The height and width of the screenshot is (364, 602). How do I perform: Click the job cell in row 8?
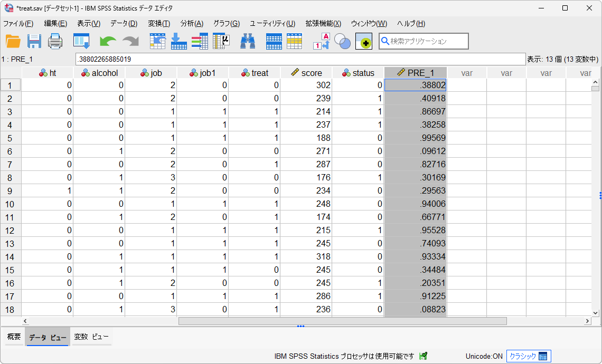tap(151, 178)
